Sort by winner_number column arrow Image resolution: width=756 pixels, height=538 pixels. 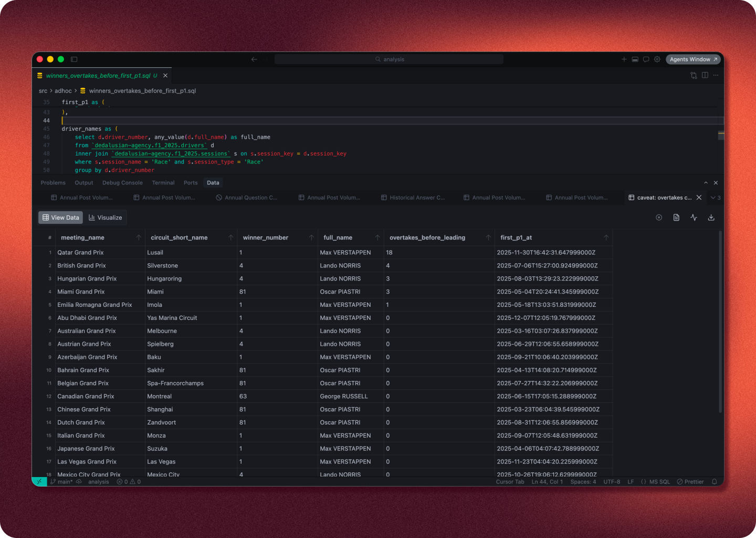click(x=311, y=237)
